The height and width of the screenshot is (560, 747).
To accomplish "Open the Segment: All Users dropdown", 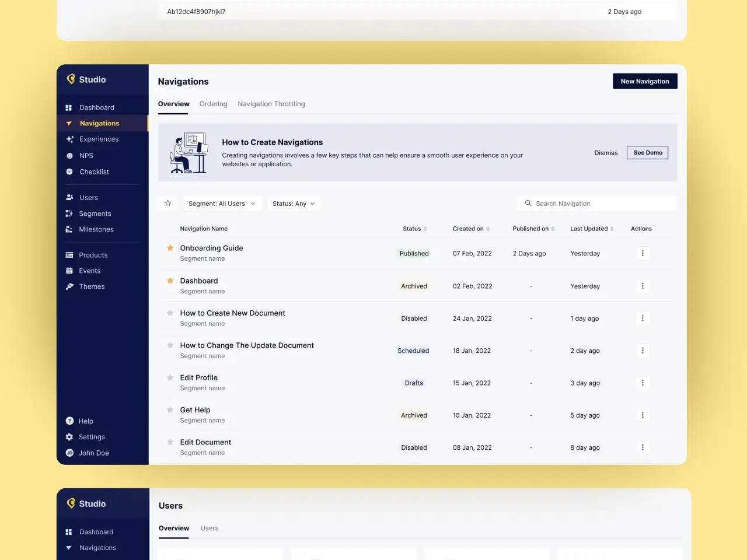I will (222, 203).
